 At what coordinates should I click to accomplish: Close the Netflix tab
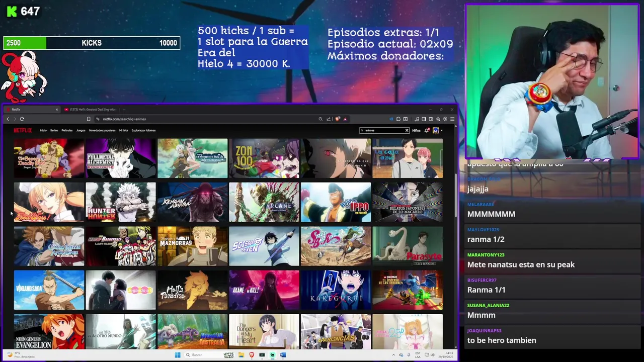pyautogui.click(x=56, y=109)
